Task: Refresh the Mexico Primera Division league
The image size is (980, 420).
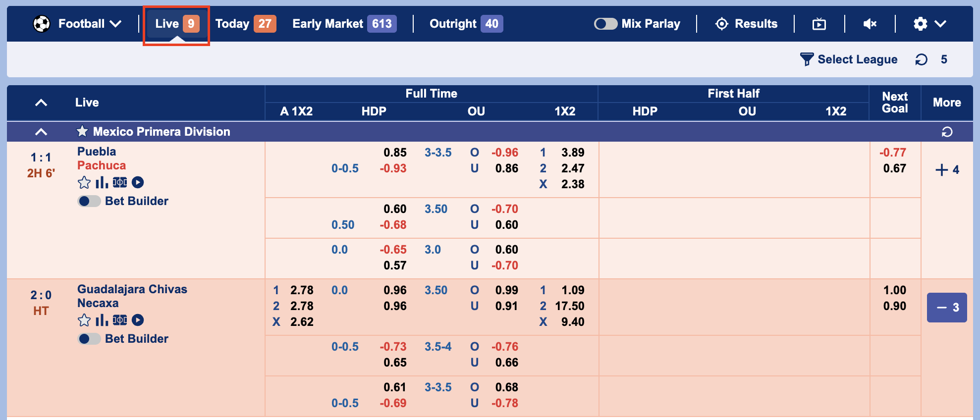Action: point(947,132)
